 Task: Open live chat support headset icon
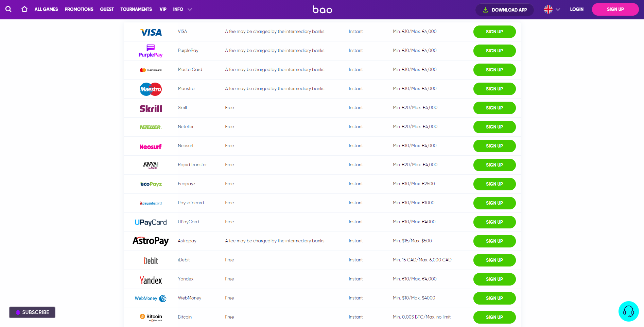click(x=628, y=311)
